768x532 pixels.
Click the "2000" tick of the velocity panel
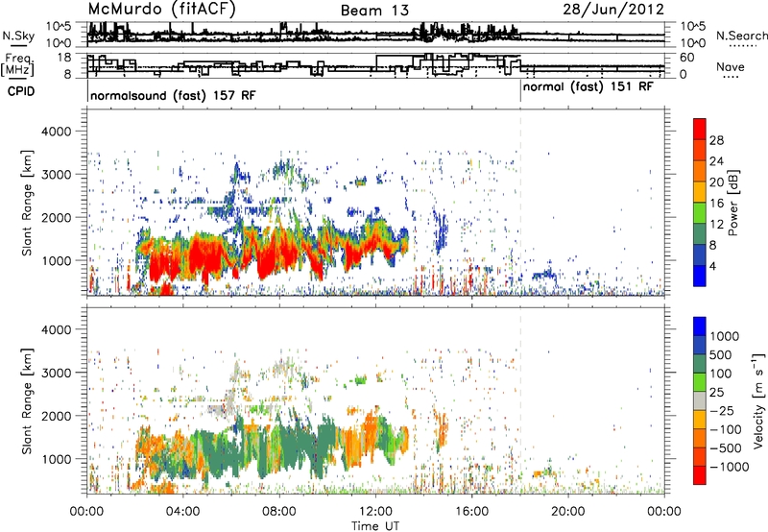coord(57,416)
